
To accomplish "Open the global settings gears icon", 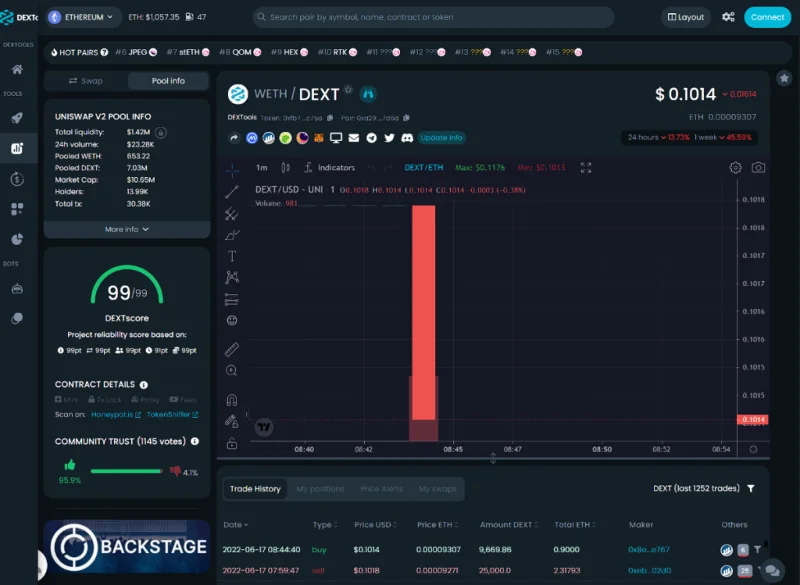I will [728, 17].
